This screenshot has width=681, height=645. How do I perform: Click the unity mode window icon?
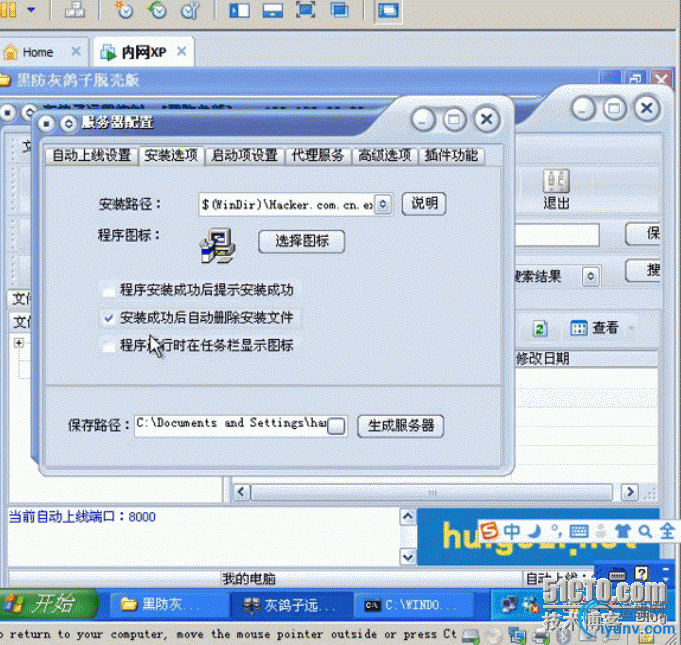point(339,10)
